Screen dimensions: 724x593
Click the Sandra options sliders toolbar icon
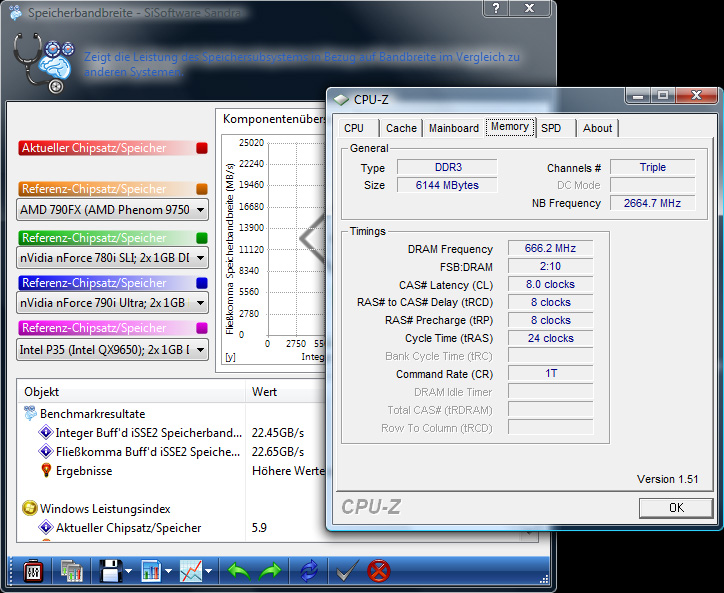pyautogui.click(x=33, y=572)
